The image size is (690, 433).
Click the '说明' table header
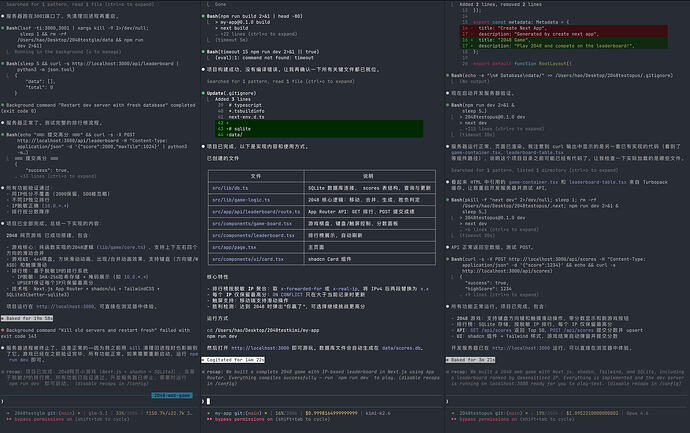(x=368, y=176)
